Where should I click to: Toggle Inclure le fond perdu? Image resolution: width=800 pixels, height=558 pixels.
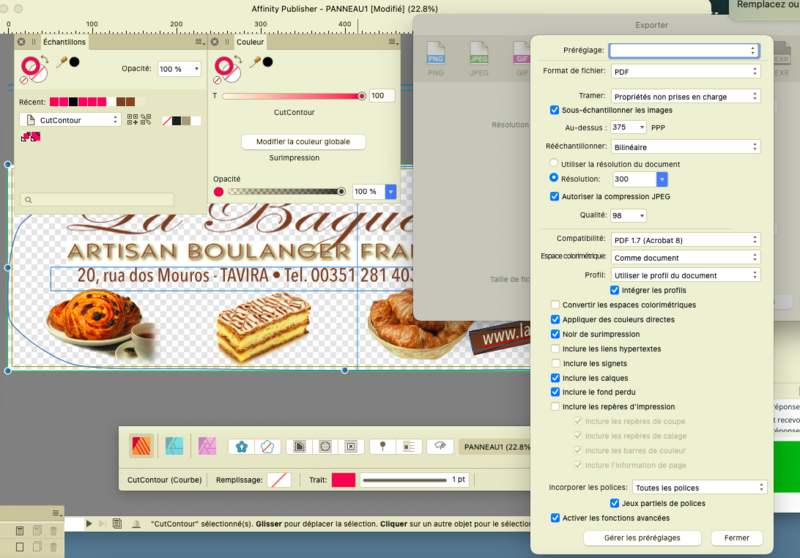[x=555, y=392]
